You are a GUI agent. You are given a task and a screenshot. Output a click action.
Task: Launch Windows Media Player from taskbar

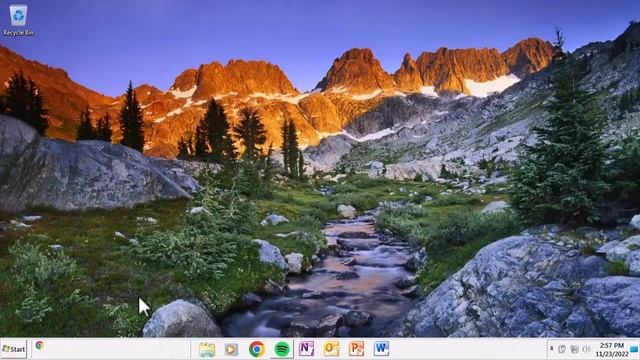[x=231, y=349]
